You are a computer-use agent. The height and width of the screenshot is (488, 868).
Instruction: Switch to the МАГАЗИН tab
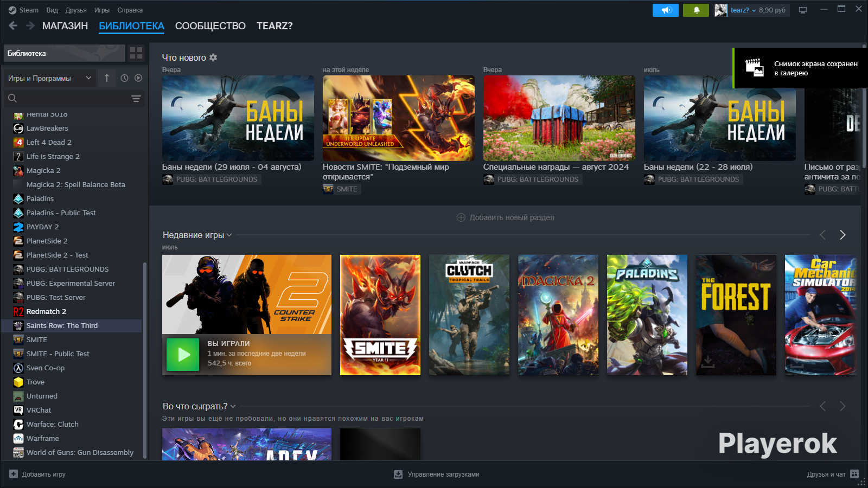coord(65,26)
